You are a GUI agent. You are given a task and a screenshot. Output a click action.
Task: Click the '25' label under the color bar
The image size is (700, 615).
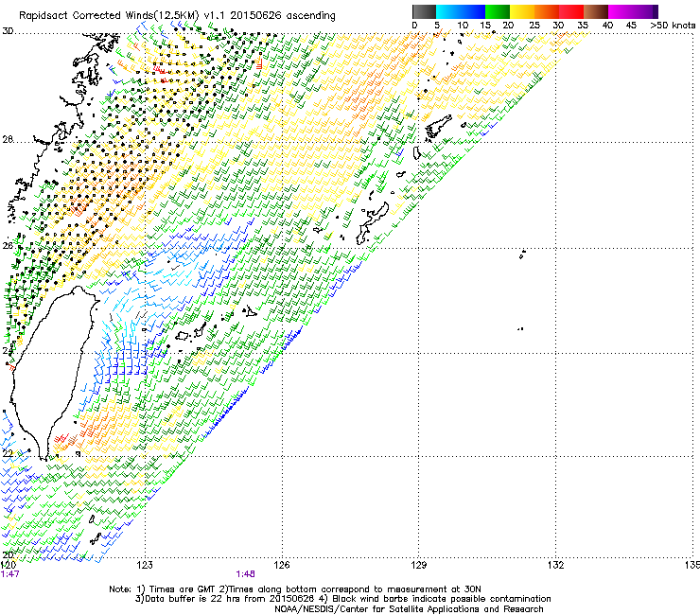point(534,26)
